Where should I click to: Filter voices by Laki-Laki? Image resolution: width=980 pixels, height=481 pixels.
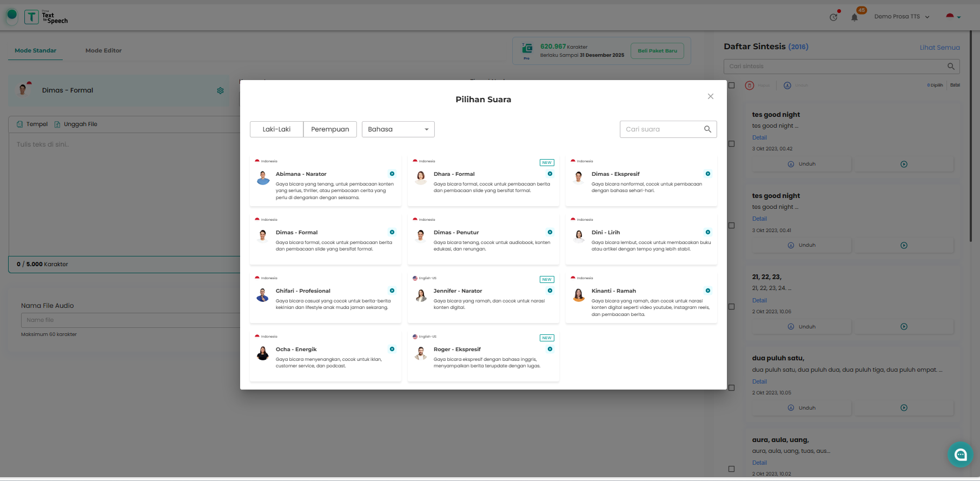pyautogui.click(x=276, y=129)
